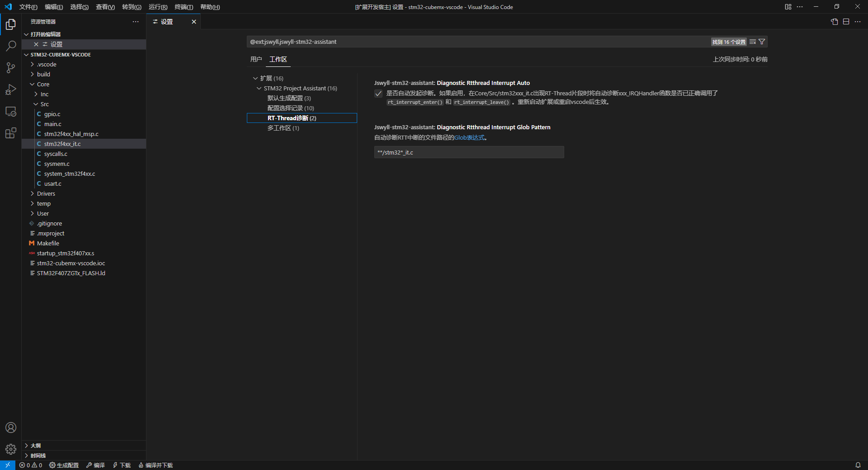The height and width of the screenshot is (470, 868).
Task: Click the filter settings funnel icon
Action: tap(762, 42)
